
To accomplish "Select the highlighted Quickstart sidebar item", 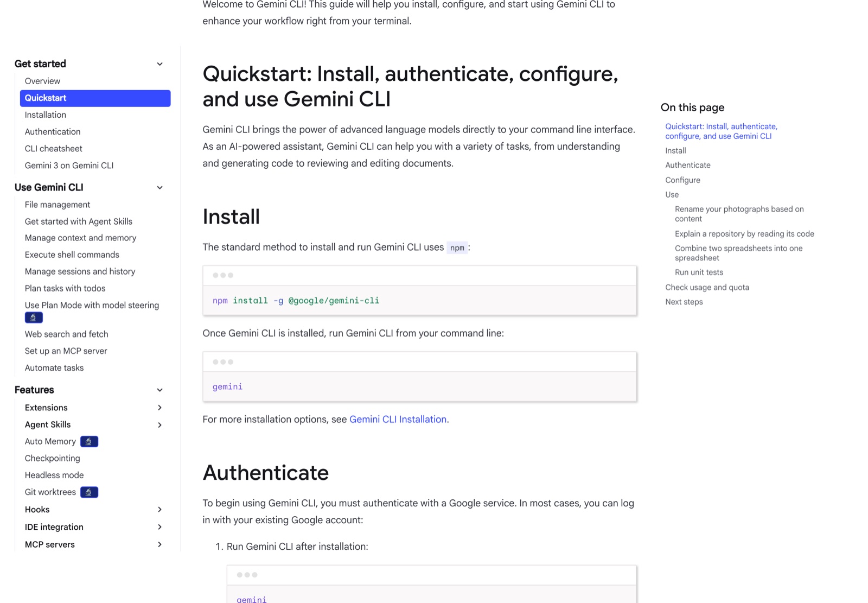I will (95, 98).
